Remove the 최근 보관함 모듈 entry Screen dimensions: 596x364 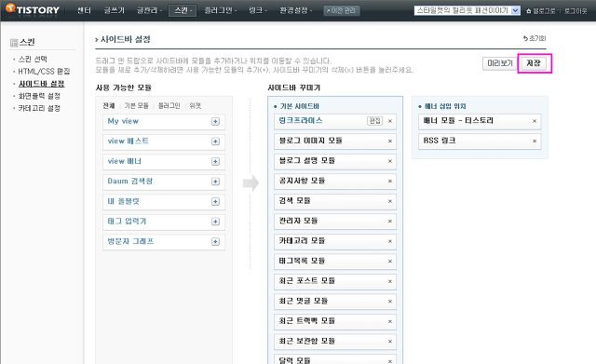pos(390,342)
